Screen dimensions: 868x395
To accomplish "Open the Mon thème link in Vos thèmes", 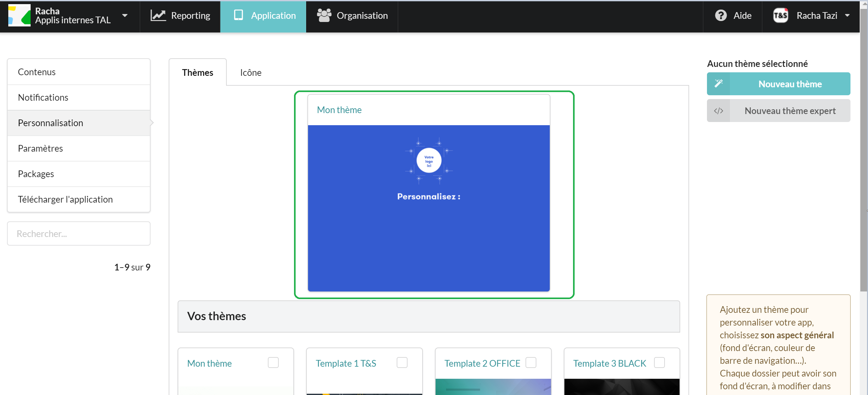I will pyautogui.click(x=209, y=363).
